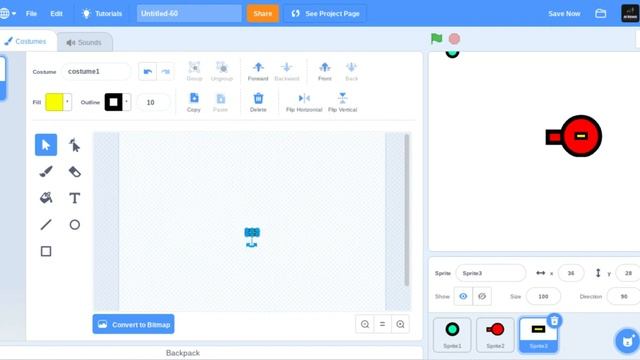Click the black Outline color swatch
This screenshot has width=640, height=360.
[113, 102]
